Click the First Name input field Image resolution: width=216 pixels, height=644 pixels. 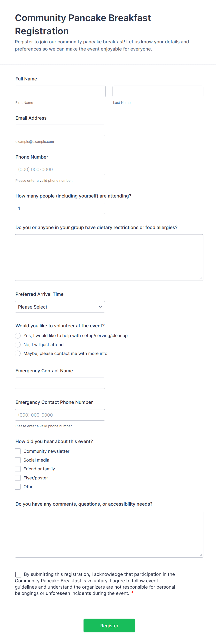pos(60,92)
